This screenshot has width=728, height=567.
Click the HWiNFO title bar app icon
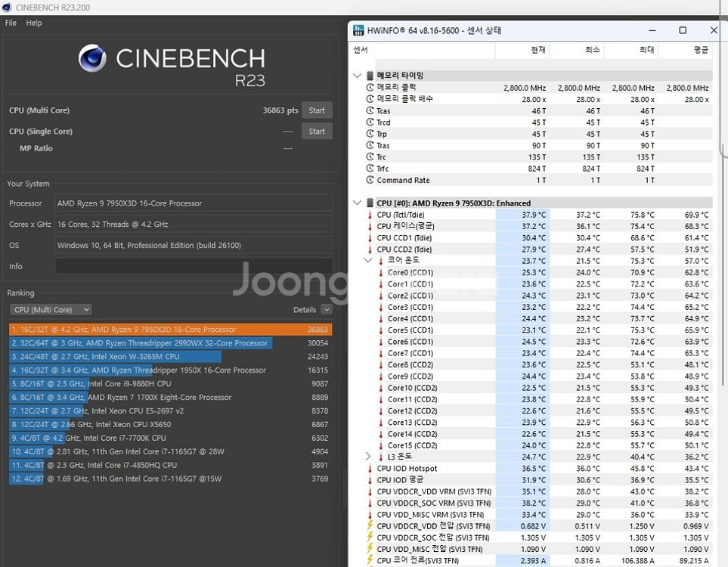click(358, 30)
